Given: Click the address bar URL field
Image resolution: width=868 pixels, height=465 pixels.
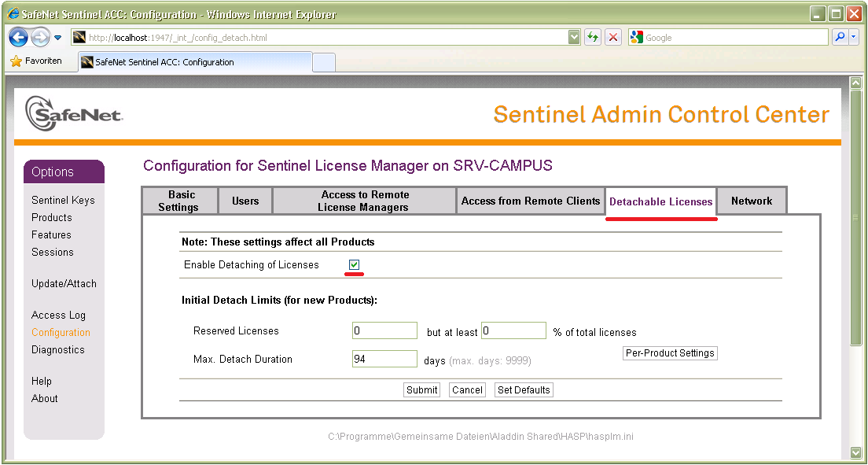Looking at the screenshot, I should [x=326, y=38].
